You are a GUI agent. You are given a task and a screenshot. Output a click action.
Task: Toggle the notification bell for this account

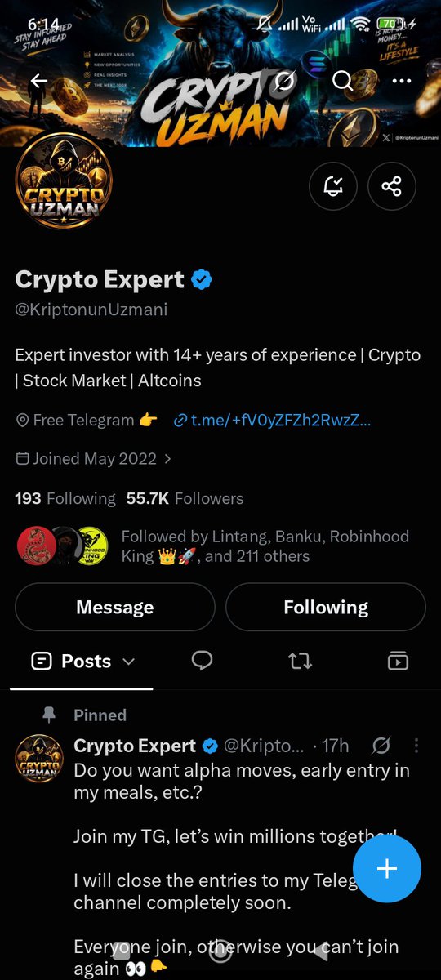(333, 187)
